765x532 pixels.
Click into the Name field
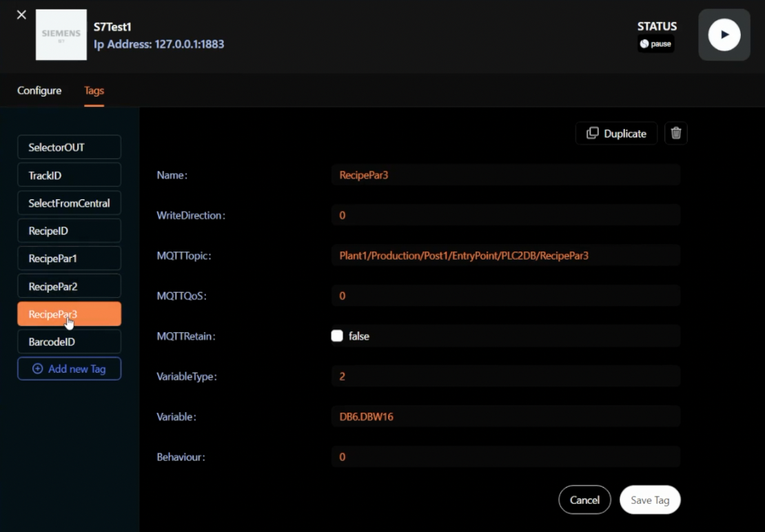[x=505, y=175]
